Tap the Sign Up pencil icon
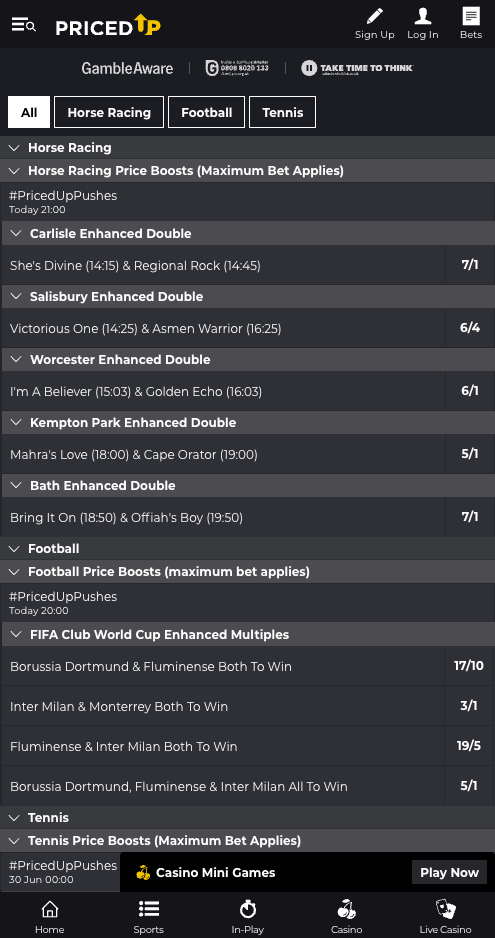This screenshot has height=938, width=495. [x=375, y=17]
